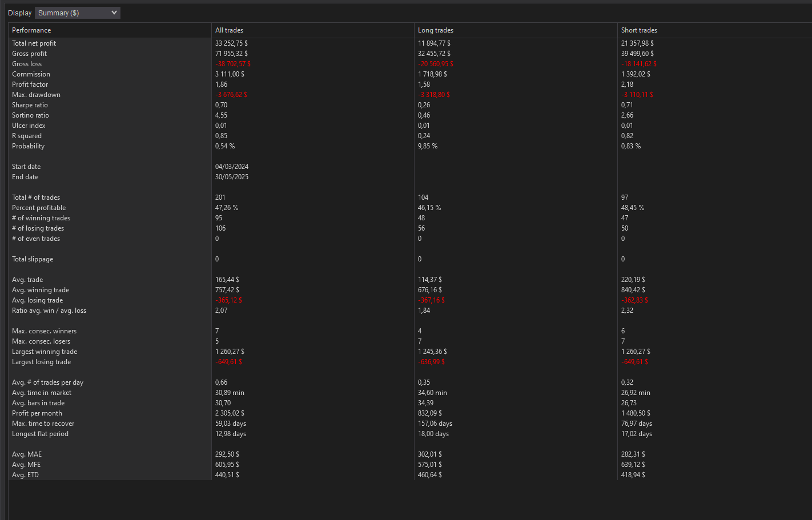Screen dimensions: 812x520
Task: Click end date value 30/05/2025
Action: point(232,177)
